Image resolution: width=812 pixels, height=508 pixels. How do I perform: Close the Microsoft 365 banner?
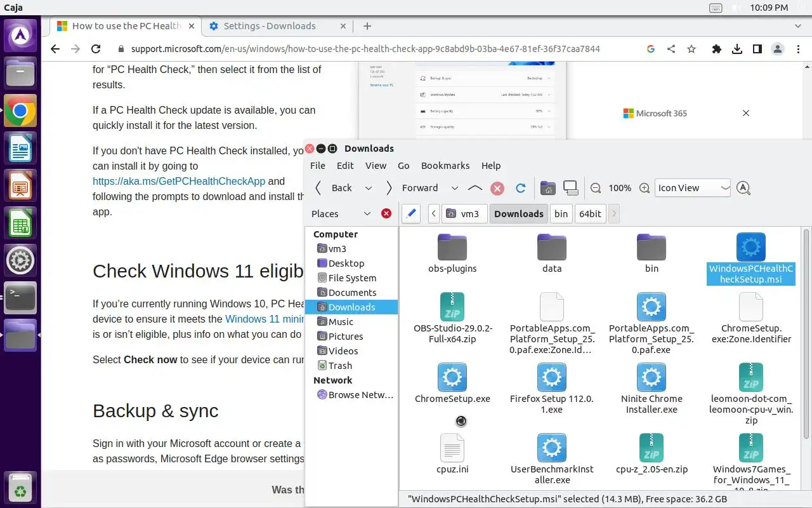[x=746, y=113]
